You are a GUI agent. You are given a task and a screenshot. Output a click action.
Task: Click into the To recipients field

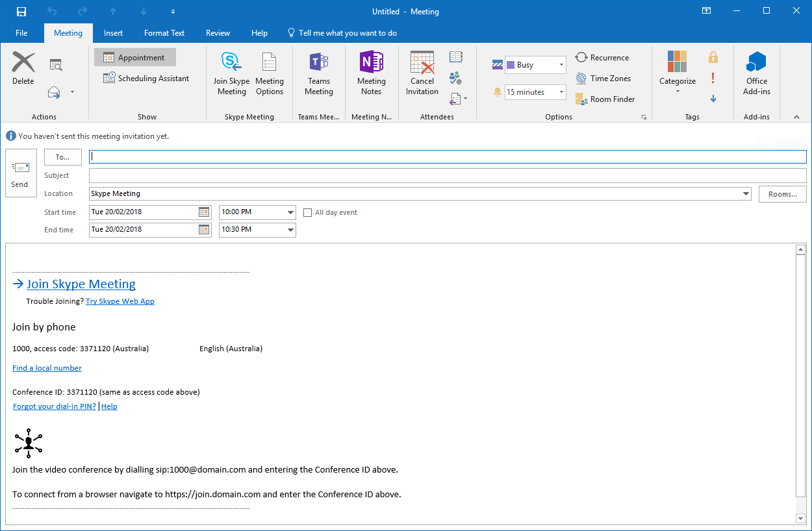click(448, 156)
